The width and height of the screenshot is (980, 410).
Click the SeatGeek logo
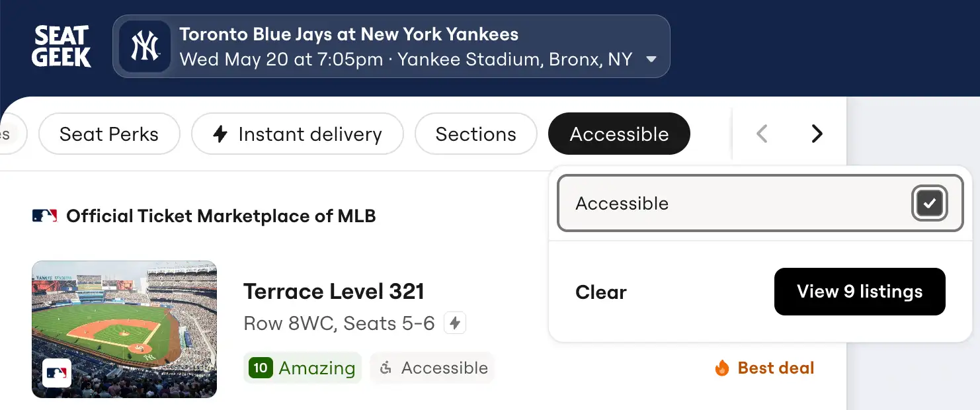pyautogui.click(x=61, y=45)
